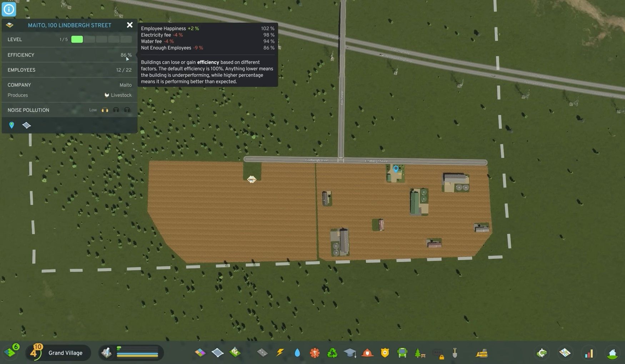This screenshot has height=364, width=625.
Task: Click the company name Maito
Action: click(x=125, y=85)
